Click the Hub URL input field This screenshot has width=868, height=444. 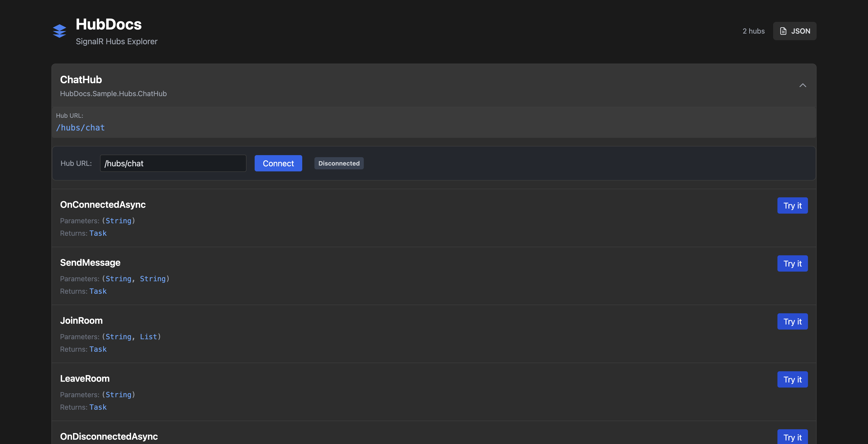click(173, 163)
